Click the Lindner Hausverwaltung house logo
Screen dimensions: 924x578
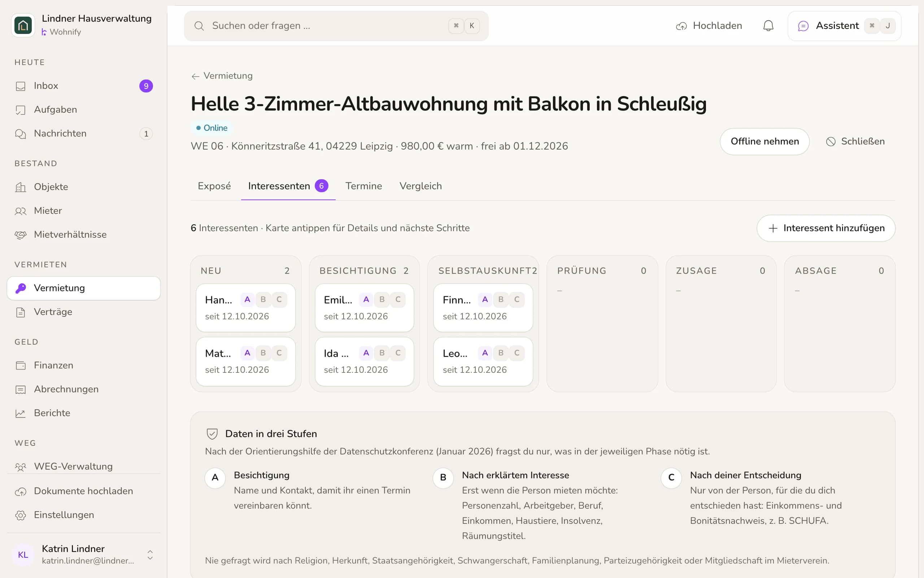pyautogui.click(x=23, y=25)
